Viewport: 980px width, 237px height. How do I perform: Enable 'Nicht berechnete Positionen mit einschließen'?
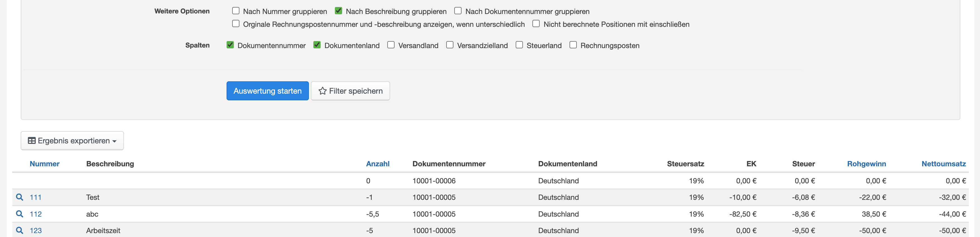click(536, 24)
